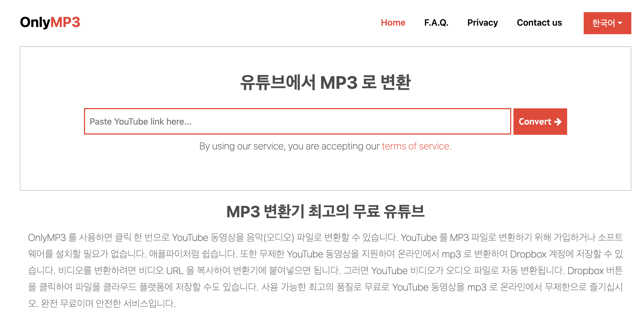Click the By using our service disclaimer text
Image resolution: width=644 pixels, height=311 pixels.
(x=290, y=146)
